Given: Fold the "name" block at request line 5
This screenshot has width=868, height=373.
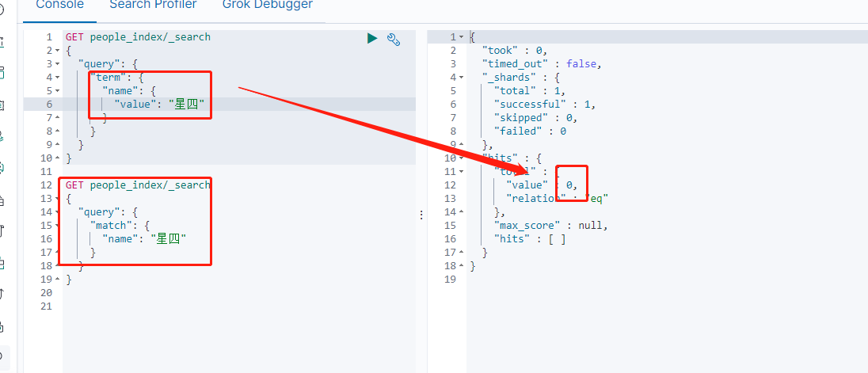Looking at the screenshot, I should [x=57, y=91].
